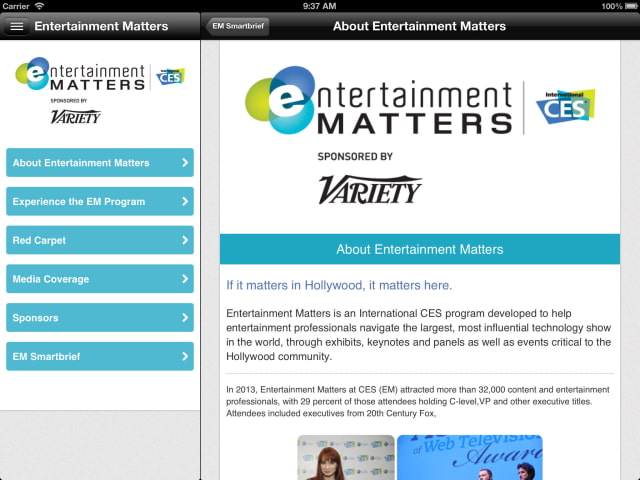The width and height of the screenshot is (640, 480).
Task: Tap the large Entertainment Matters logo
Action: (x=379, y=101)
